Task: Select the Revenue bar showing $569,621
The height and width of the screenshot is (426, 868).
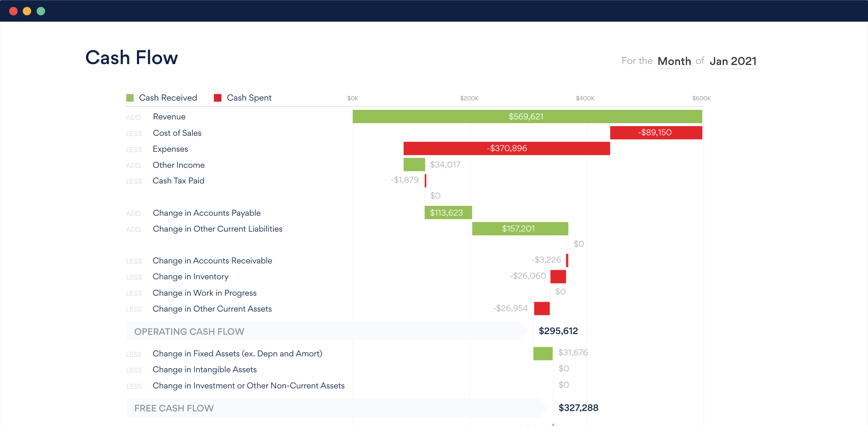Action: pyautogui.click(x=527, y=116)
